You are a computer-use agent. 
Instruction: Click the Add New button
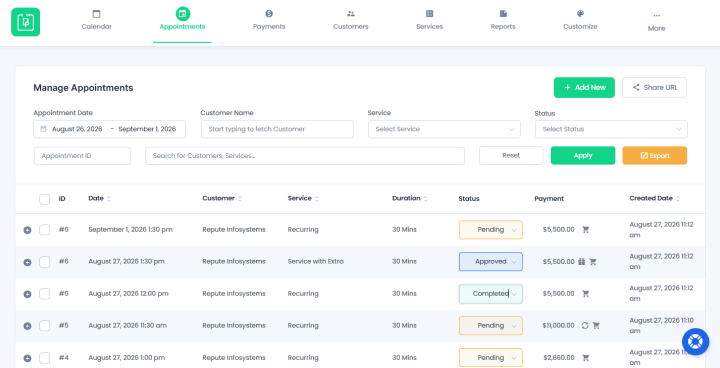[x=584, y=87]
